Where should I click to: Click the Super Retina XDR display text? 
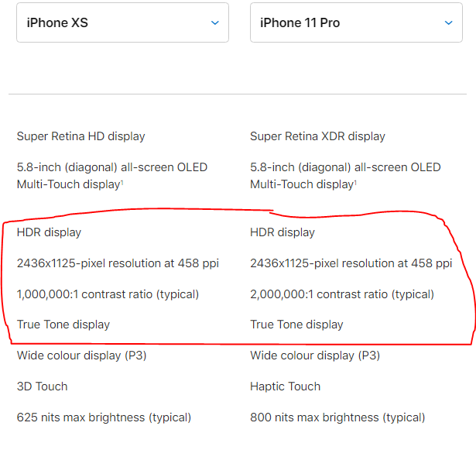pos(317,136)
